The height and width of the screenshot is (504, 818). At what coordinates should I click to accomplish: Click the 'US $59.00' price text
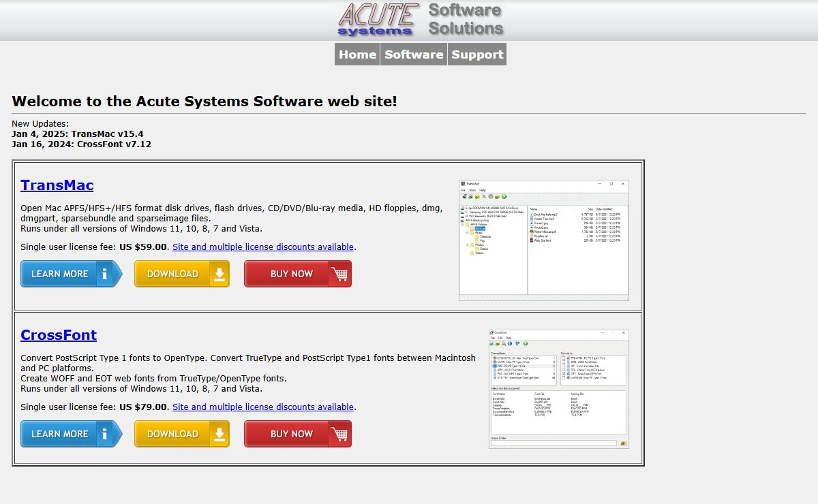143,247
